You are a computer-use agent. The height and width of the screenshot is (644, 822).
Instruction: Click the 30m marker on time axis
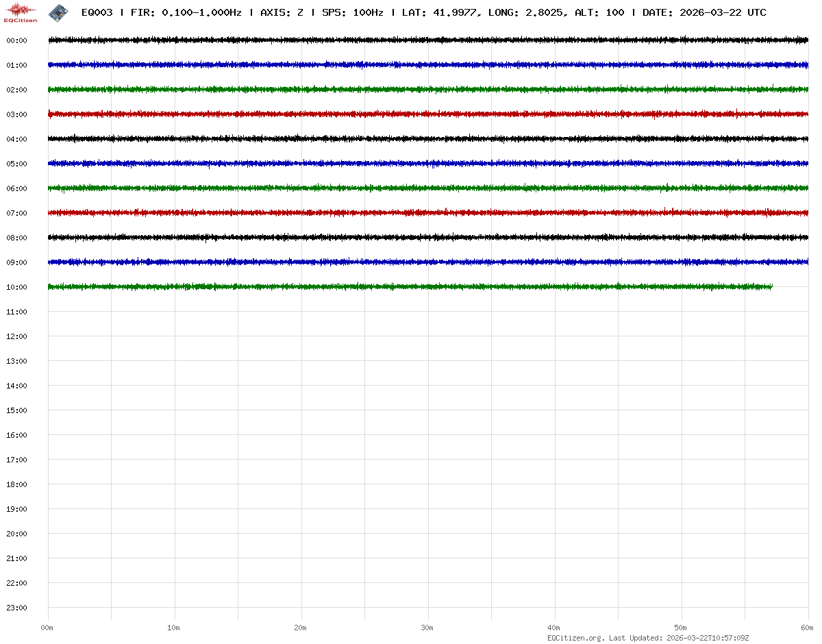[427, 628]
